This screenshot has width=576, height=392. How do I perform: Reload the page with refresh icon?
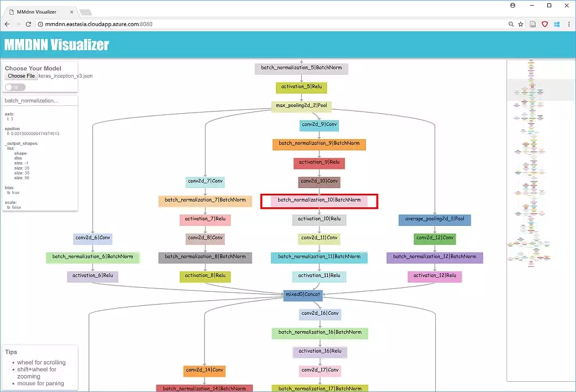click(x=28, y=24)
